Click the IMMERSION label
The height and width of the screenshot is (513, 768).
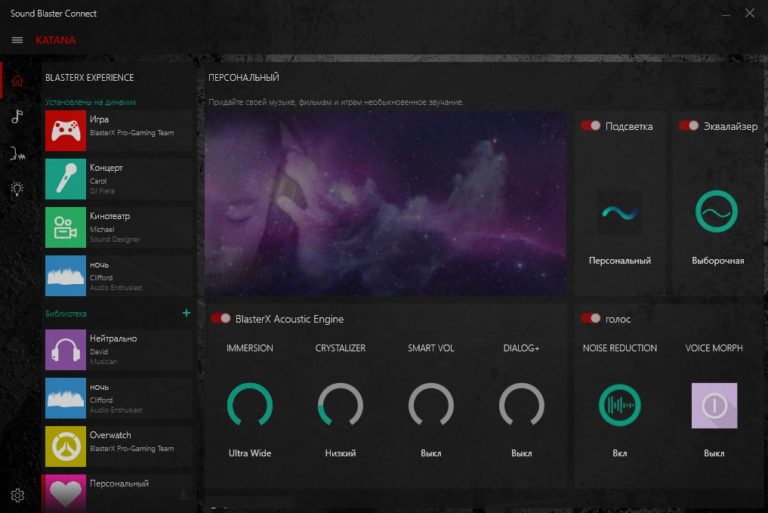tap(250, 348)
